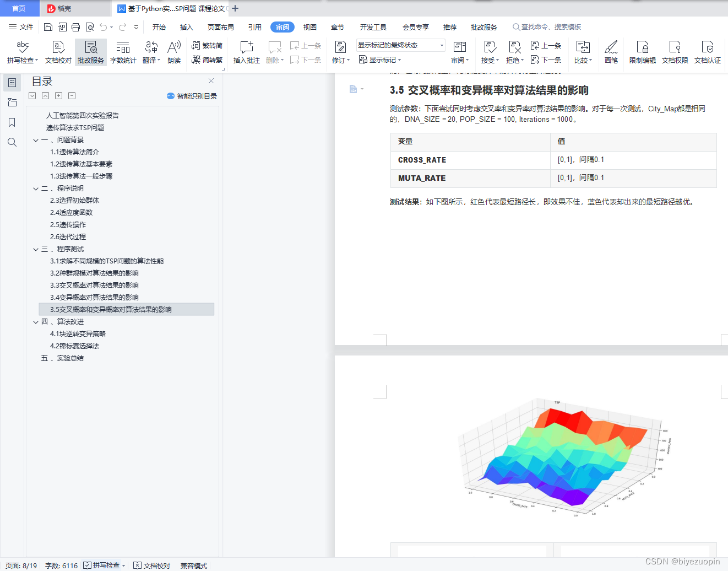This screenshot has width=728, height=571.
Task: Add a new tab with plus button
Action: 235,8
